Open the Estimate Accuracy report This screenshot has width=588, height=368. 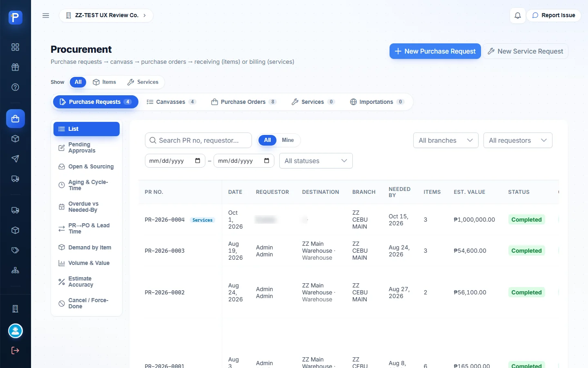[87, 282]
